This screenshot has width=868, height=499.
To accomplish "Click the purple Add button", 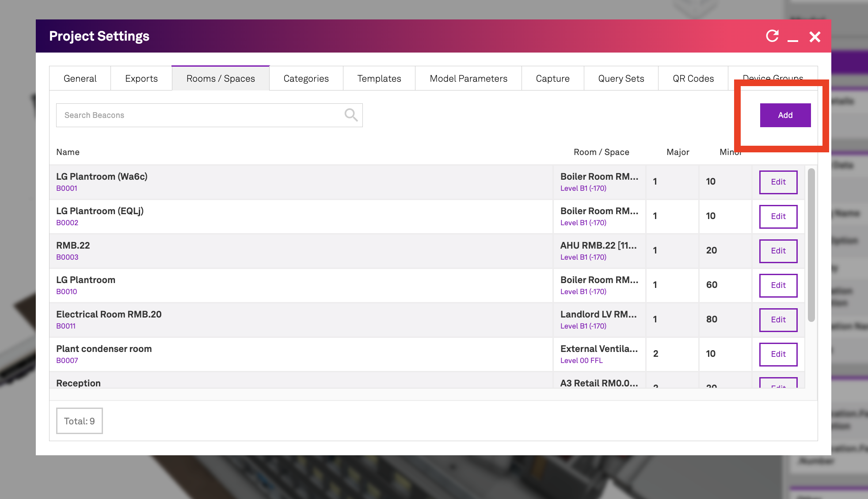I will tap(785, 115).
